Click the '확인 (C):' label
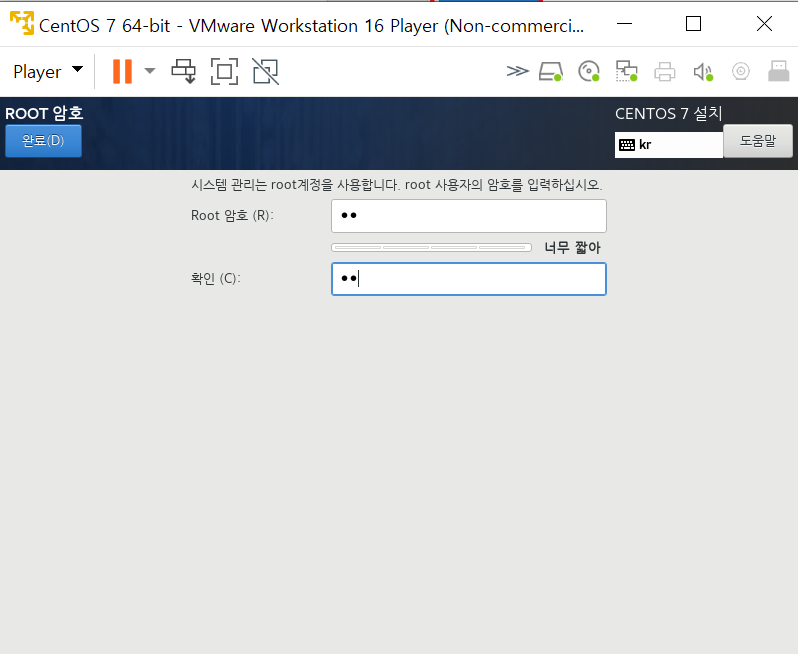Viewport: 798px width, 654px height. tap(216, 279)
